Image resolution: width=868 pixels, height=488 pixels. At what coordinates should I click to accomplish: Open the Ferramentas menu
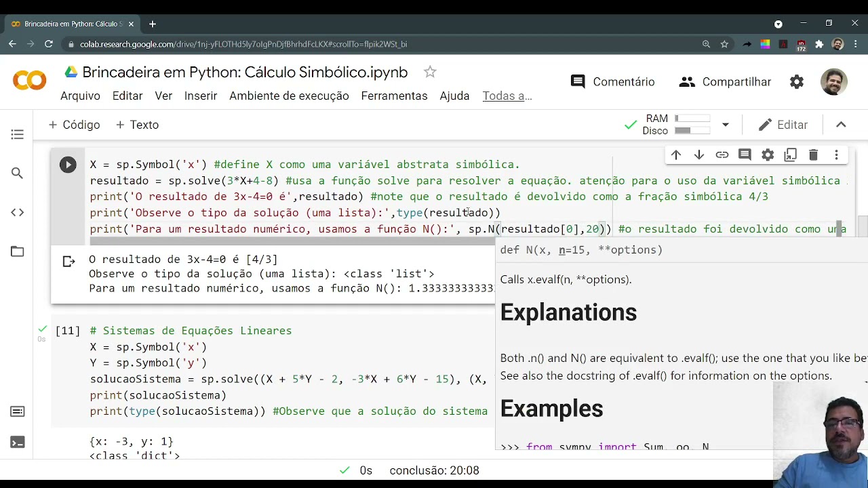pos(394,96)
